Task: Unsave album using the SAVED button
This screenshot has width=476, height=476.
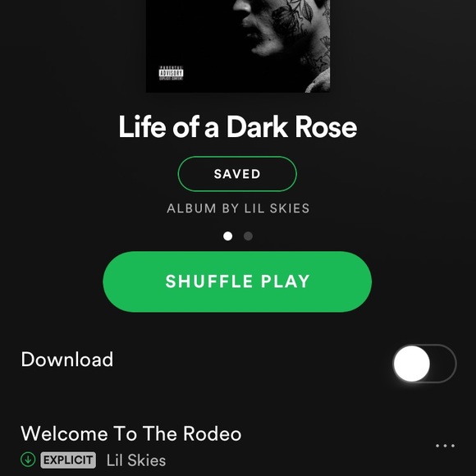Action: tap(237, 174)
